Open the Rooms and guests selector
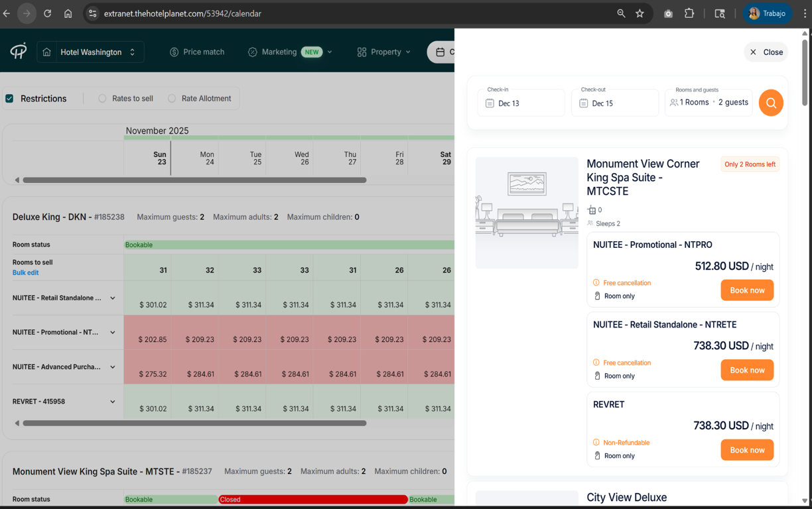Image resolution: width=812 pixels, height=509 pixels. point(709,103)
